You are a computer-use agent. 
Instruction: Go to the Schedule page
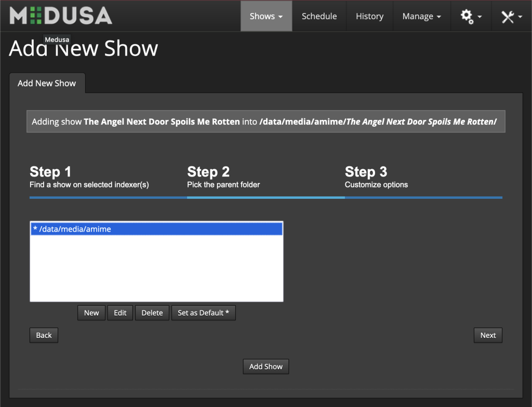(x=320, y=16)
